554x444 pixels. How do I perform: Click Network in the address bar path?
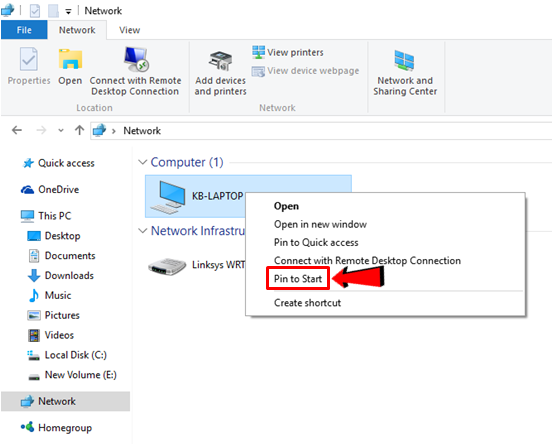point(142,131)
